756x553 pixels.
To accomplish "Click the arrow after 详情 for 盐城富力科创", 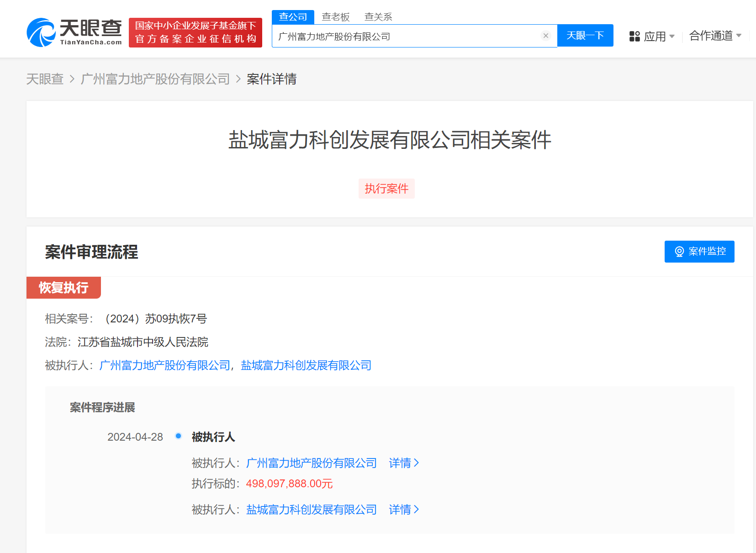I will [416, 509].
